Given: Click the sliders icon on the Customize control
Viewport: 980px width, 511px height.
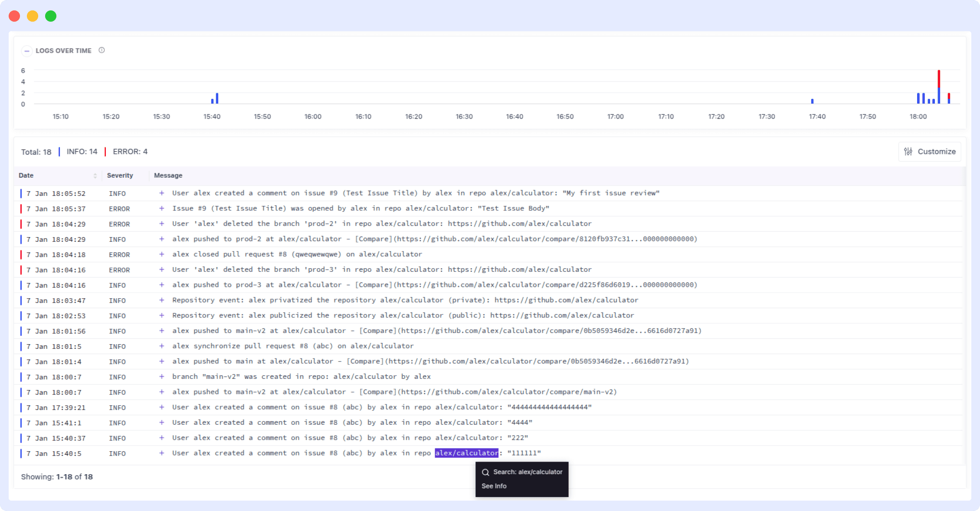Looking at the screenshot, I should click(x=908, y=151).
